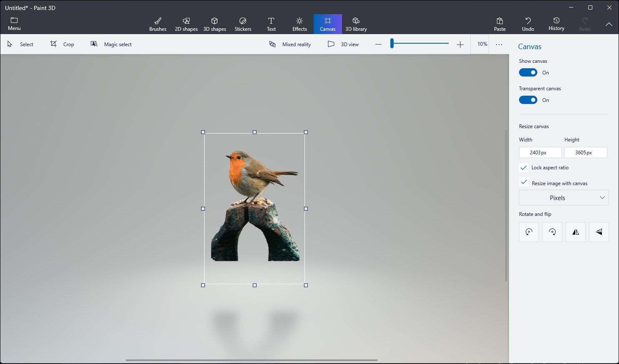Switch to 3D view
619x364 pixels.
(x=343, y=44)
